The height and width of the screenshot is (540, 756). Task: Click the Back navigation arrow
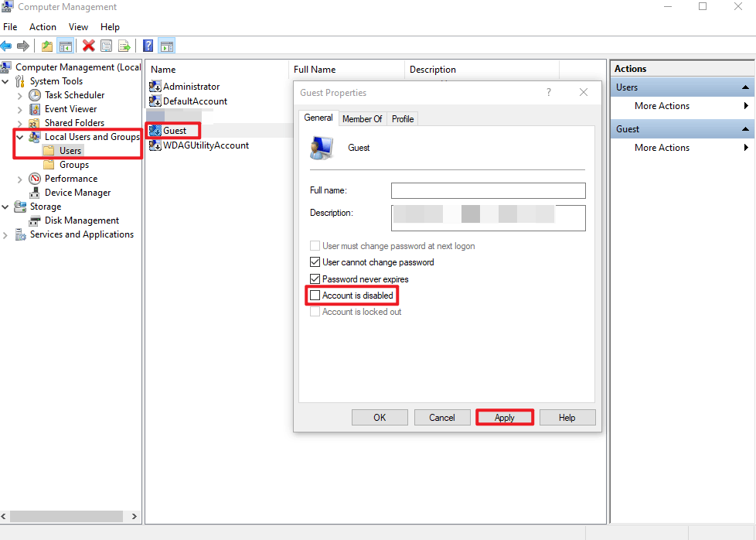point(6,46)
